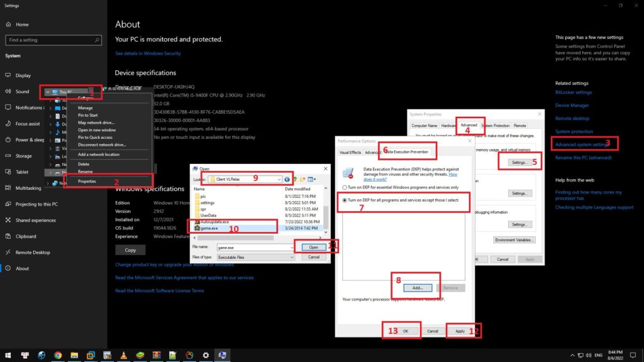The height and width of the screenshot is (362, 644).
Task: Open Display settings in sidebar
Action: click(x=23, y=75)
